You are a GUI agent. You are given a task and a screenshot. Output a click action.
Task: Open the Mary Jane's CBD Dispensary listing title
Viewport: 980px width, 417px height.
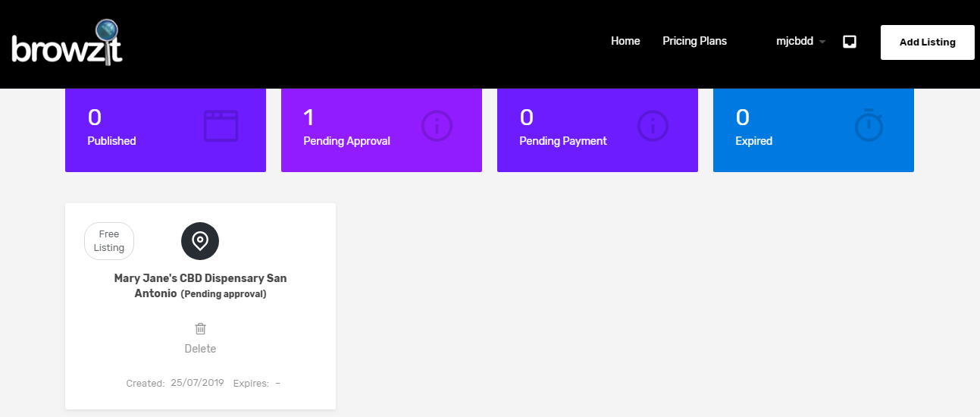point(200,285)
